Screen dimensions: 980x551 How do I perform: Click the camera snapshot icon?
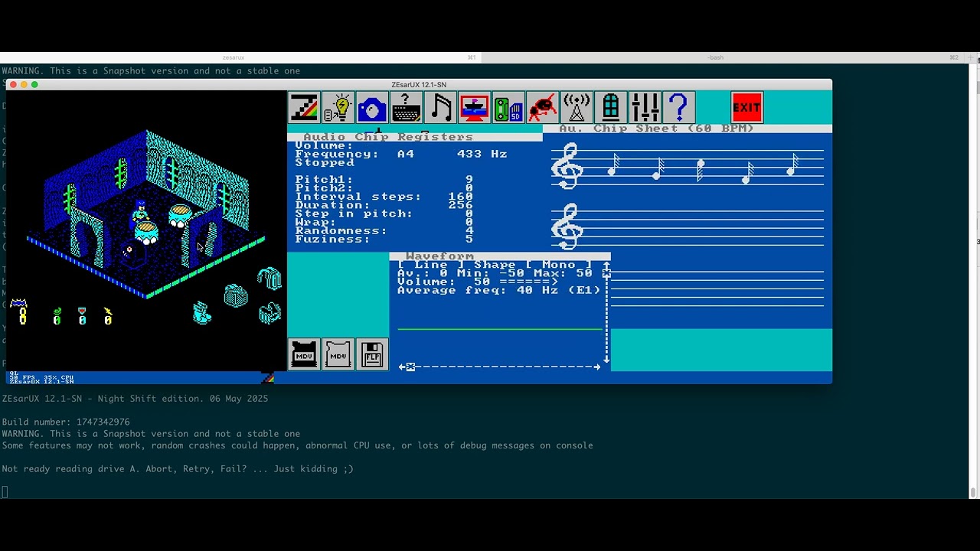tap(372, 107)
